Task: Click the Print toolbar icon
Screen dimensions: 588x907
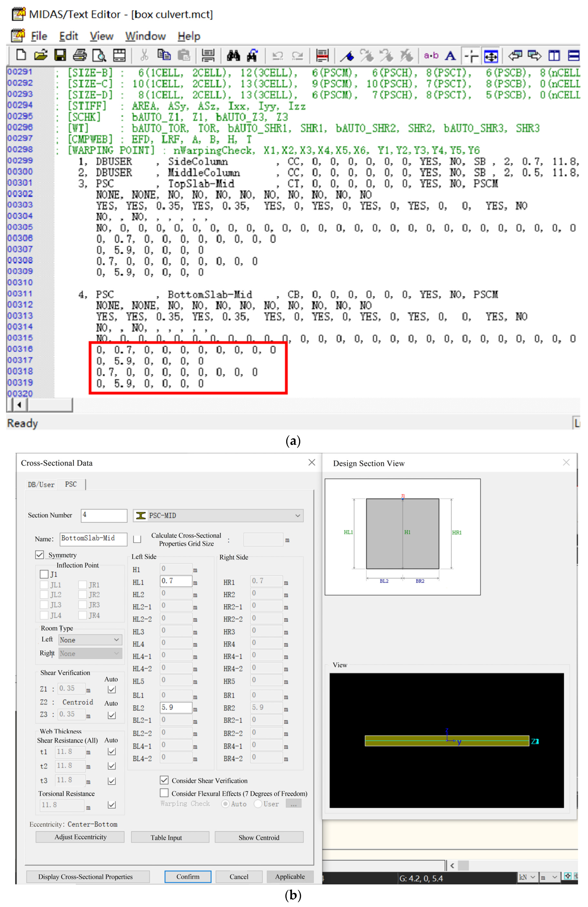Action: (80, 56)
